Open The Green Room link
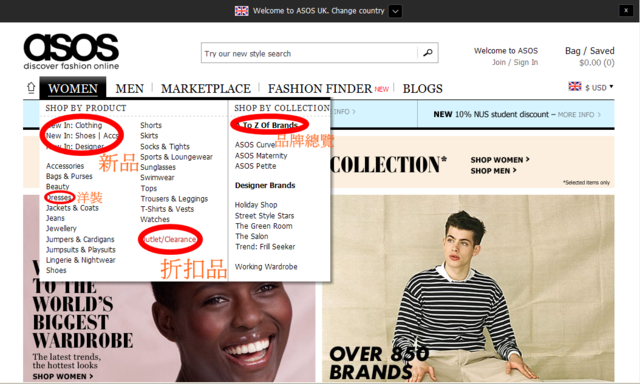Image resolution: width=640 pixels, height=384 pixels. point(264,226)
